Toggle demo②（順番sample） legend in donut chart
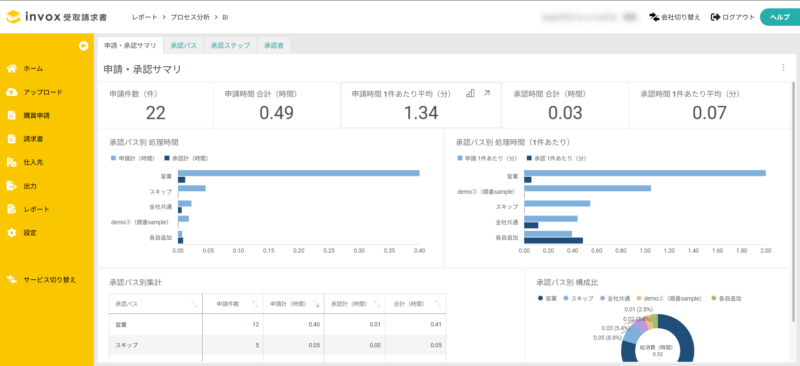This screenshot has width=800, height=366. [669, 298]
